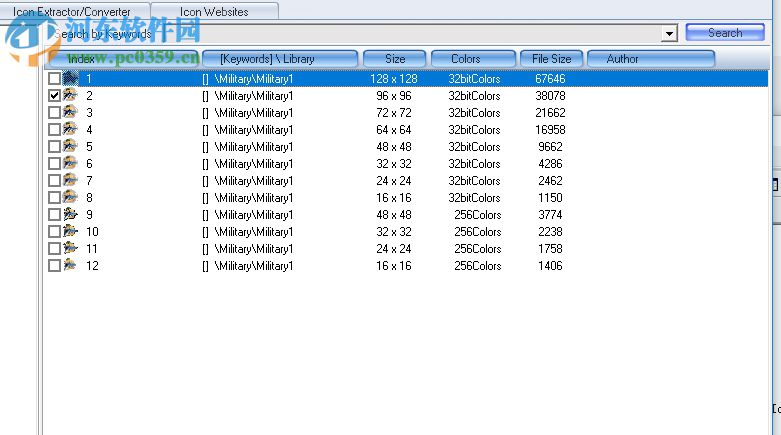Click index number 10 in the list

(x=92, y=232)
